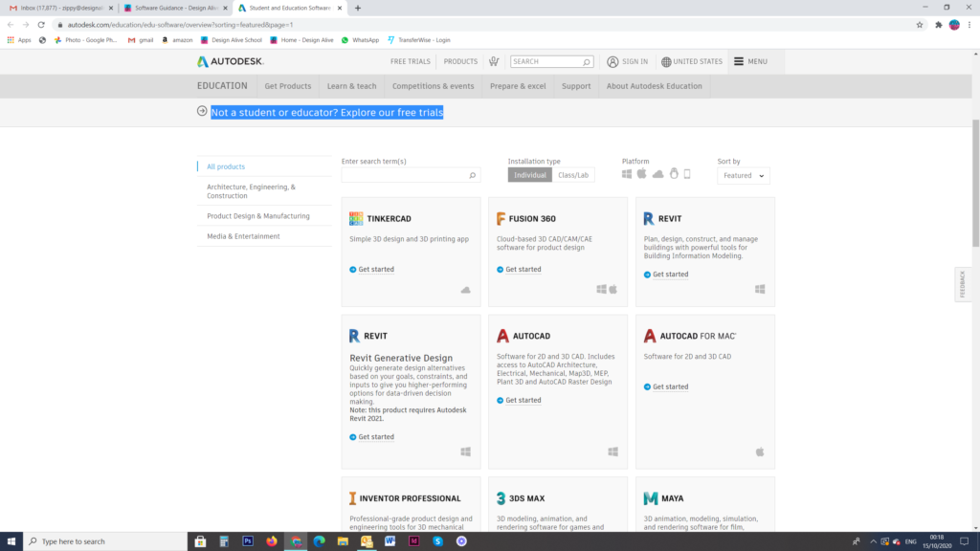Viewport: 980px width, 551px height.
Task: Switch to Software Guidance - Design Alive tab
Action: click(176, 8)
